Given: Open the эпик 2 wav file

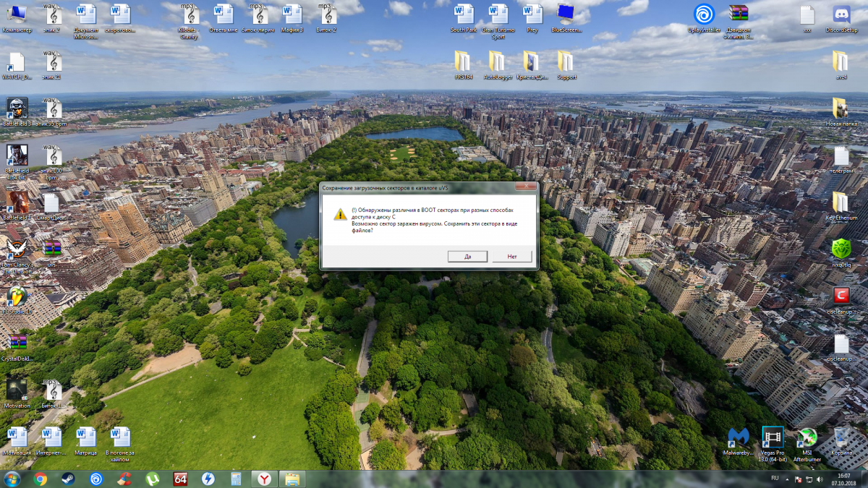Looking at the screenshot, I should click(52, 19).
